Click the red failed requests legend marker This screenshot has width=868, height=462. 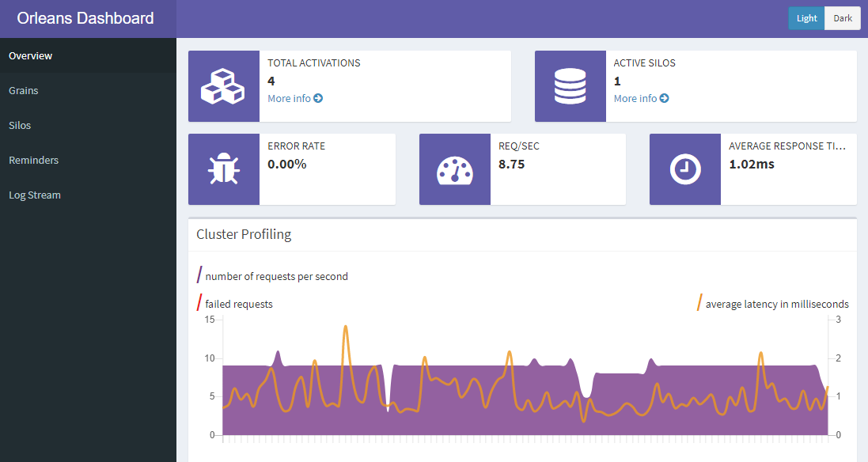pos(199,302)
